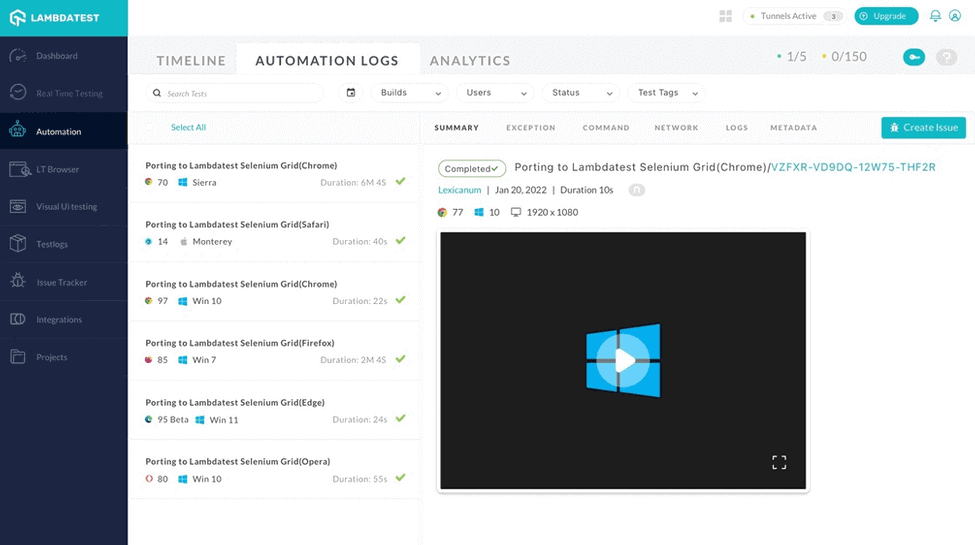The height and width of the screenshot is (545, 975).
Task: Select the Opera 80 Win 10 test
Action: [274, 470]
